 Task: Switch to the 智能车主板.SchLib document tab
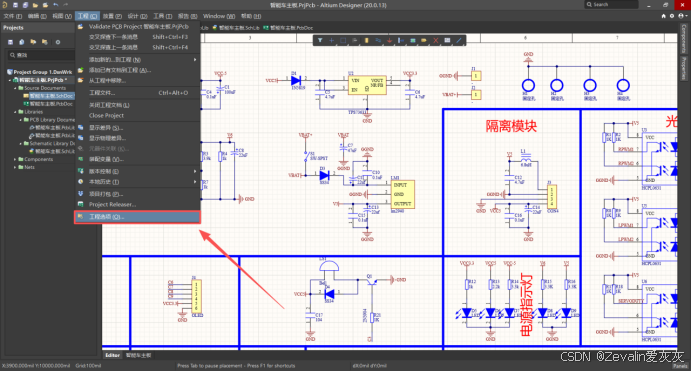pos(236,28)
